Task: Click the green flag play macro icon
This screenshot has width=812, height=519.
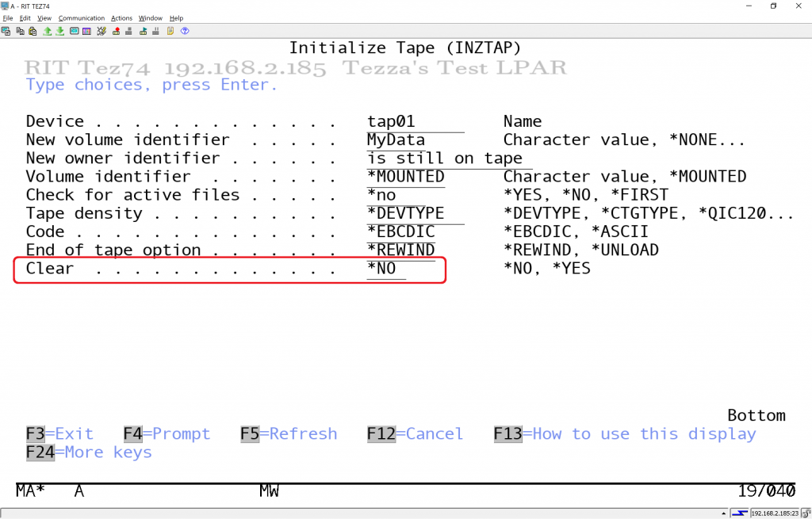Action: (144, 32)
